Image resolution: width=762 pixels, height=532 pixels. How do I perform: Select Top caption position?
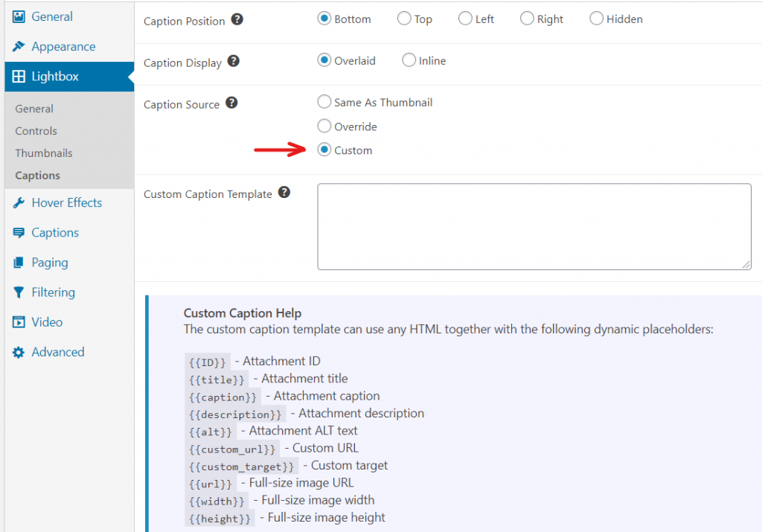pos(404,19)
